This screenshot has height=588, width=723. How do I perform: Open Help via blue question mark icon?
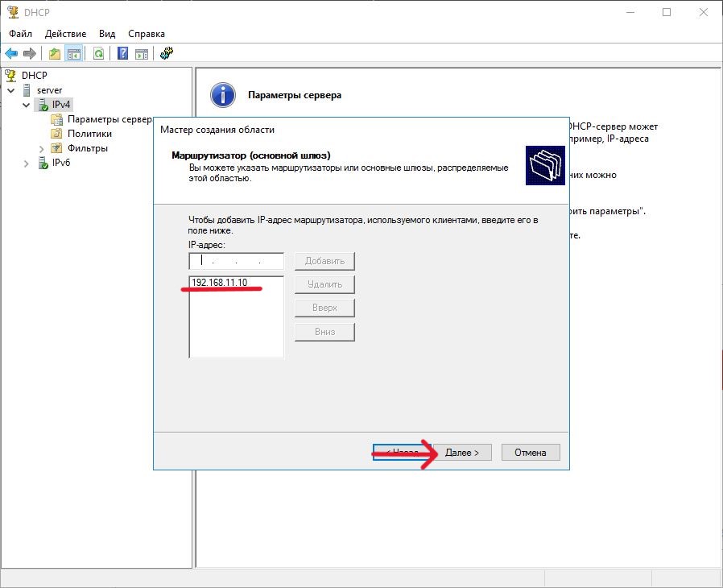pos(123,54)
